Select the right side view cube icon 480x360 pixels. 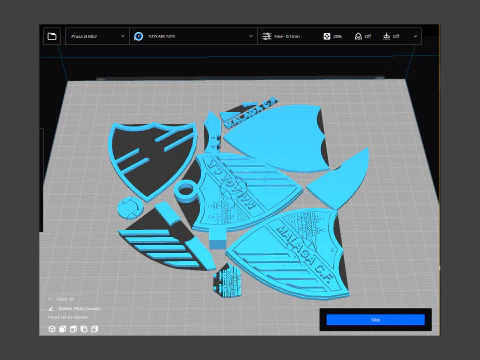(95, 329)
